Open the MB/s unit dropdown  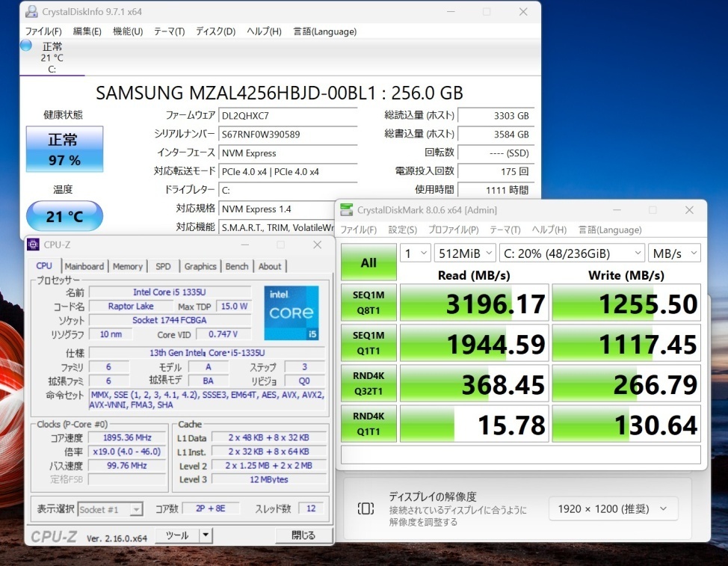click(x=673, y=253)
